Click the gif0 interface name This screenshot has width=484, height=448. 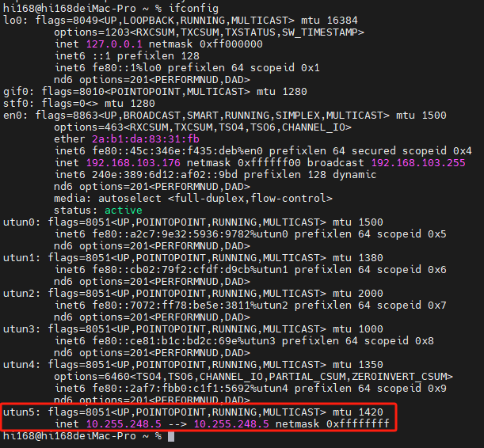[18, 92]
